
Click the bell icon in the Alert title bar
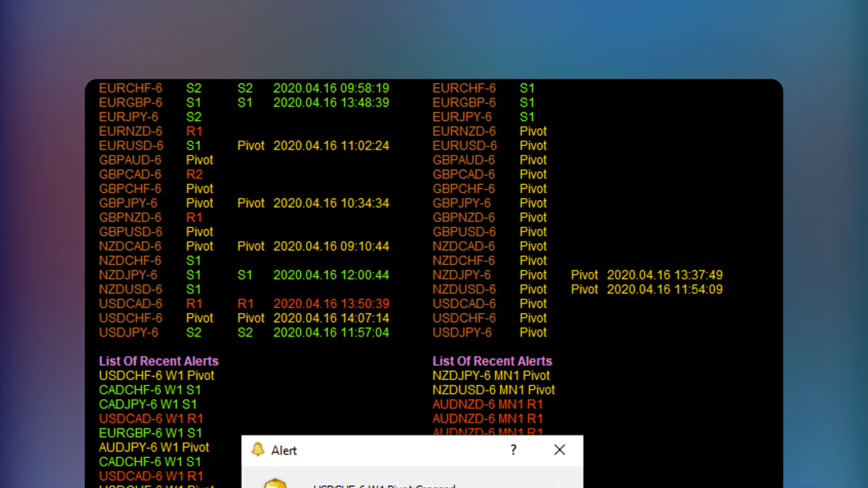tap(258, 449)
